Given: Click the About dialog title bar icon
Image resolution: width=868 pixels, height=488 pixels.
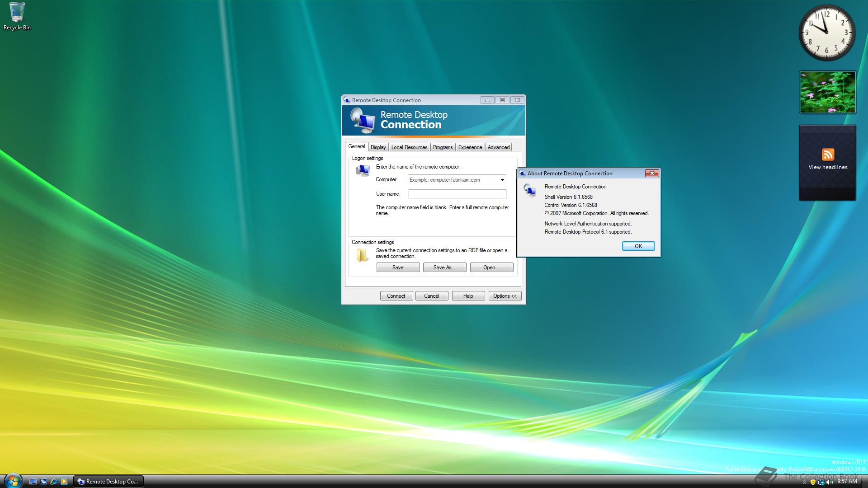Looking at the screenshot, I should pyautogui.click(x=522, y=174).
